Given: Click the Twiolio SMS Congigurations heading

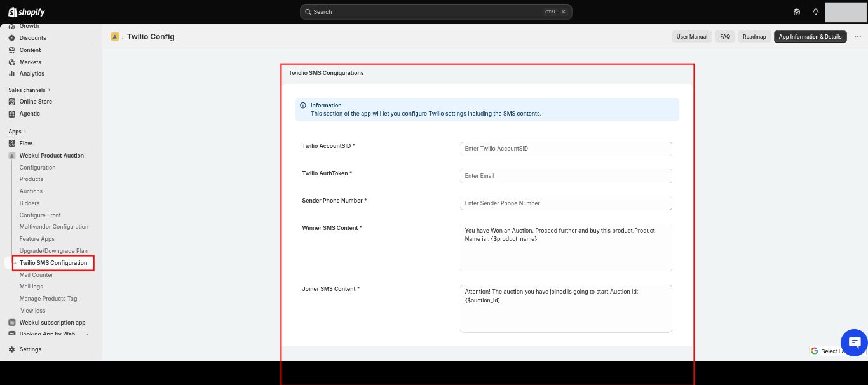Looking at the screenshot, I should [x=326, y=73].
